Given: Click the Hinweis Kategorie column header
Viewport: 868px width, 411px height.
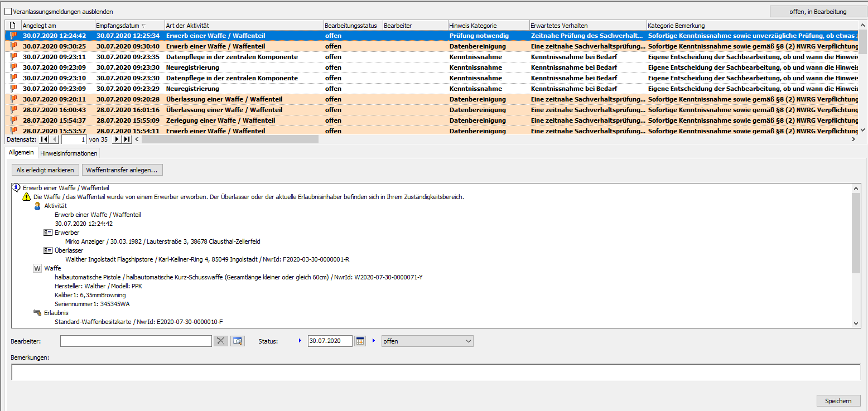Looking at the screenshot, I should coord(488,26).
